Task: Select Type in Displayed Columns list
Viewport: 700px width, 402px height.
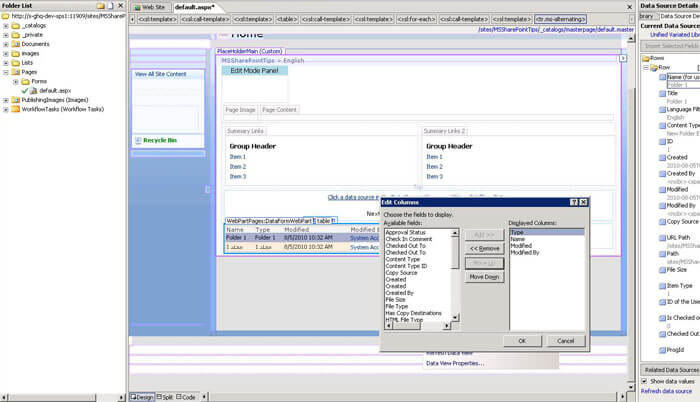Action: coord(547,232)
